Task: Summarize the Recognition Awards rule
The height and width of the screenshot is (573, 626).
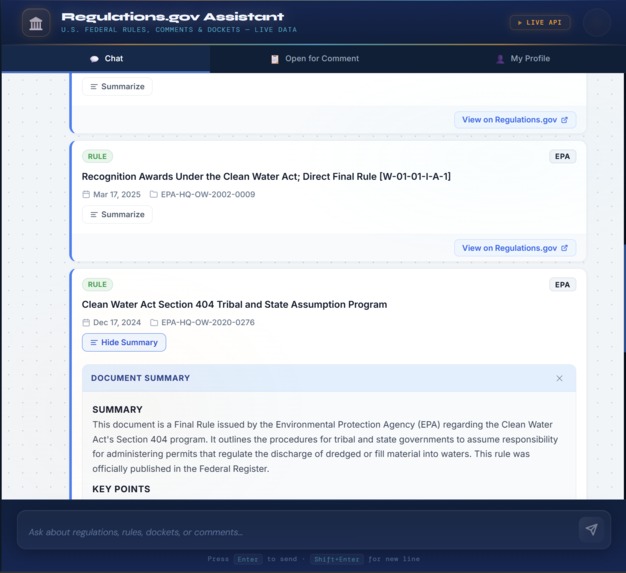Action: click(117, 214)
